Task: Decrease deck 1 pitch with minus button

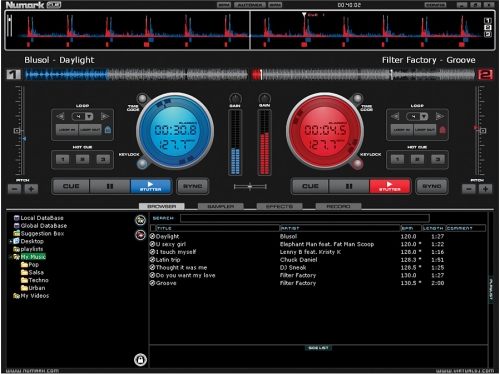Action: tap(14, 189)
